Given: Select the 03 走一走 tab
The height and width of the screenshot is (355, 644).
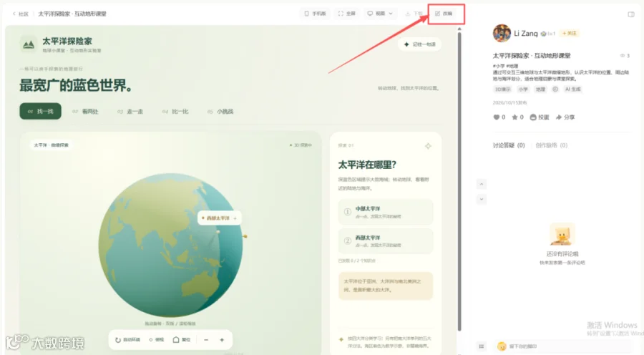Looking at the screenshot, I should (x=130, y=112).
